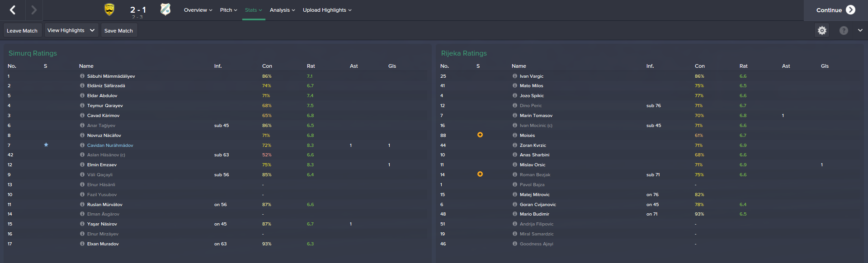Click info icon beside Ivan Vargic

[x=515, y=76]
